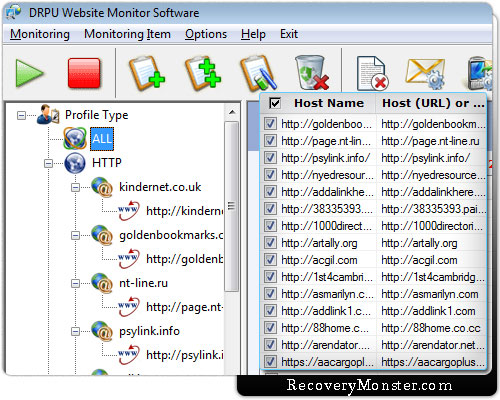Select nt-line.ru tree label
Viewport: 500px width, 400px height.
coord(143,283)
